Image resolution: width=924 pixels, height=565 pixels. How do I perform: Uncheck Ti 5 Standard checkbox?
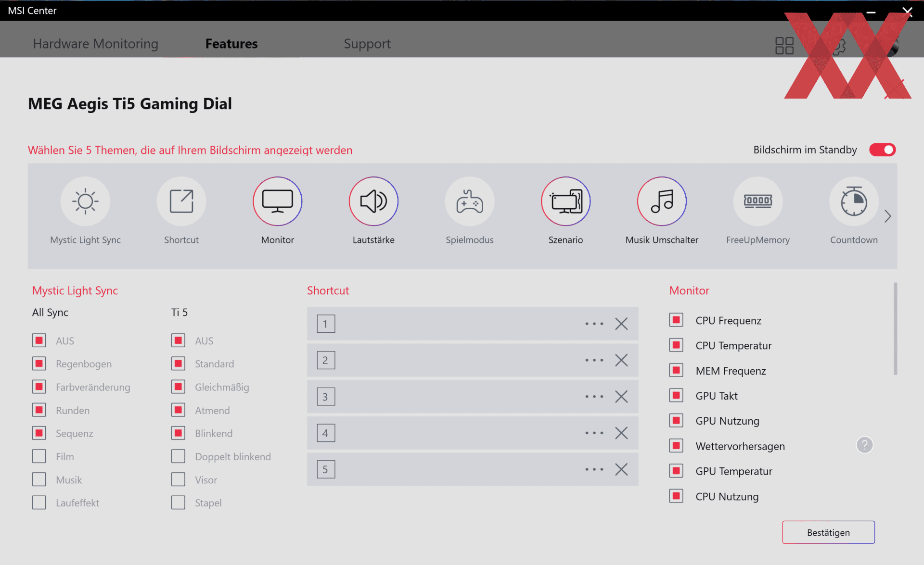coord(178,364)
